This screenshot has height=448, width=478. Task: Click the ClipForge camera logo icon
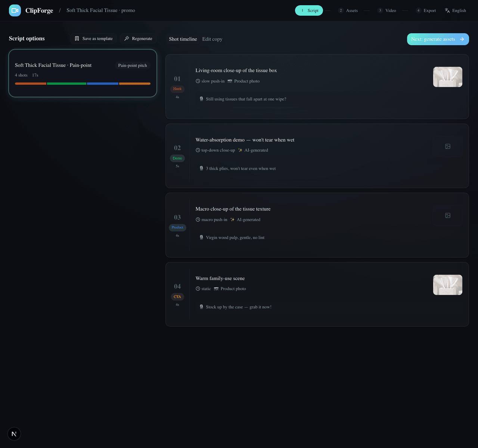click(x=15, y=10)
